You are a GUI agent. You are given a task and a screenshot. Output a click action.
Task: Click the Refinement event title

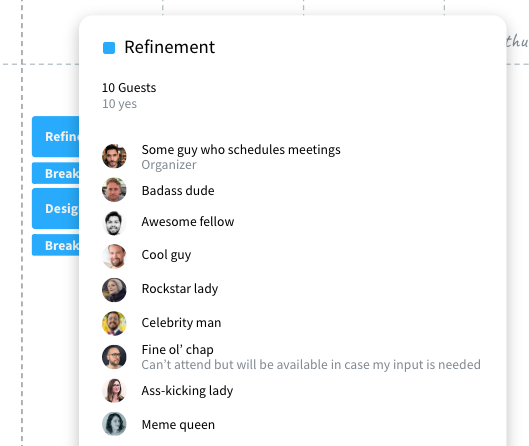(169, 47)
